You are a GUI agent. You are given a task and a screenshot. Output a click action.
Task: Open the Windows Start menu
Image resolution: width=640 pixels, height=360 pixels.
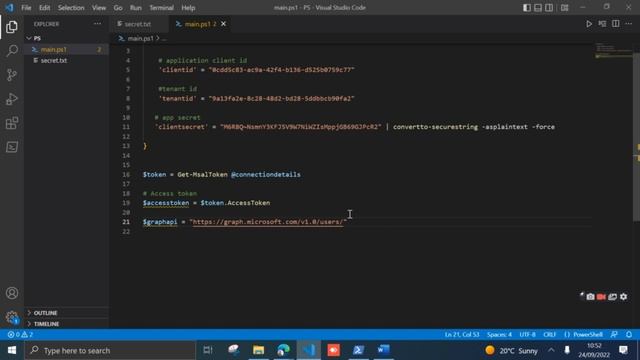pyautogui.click(x=12, y=350)
